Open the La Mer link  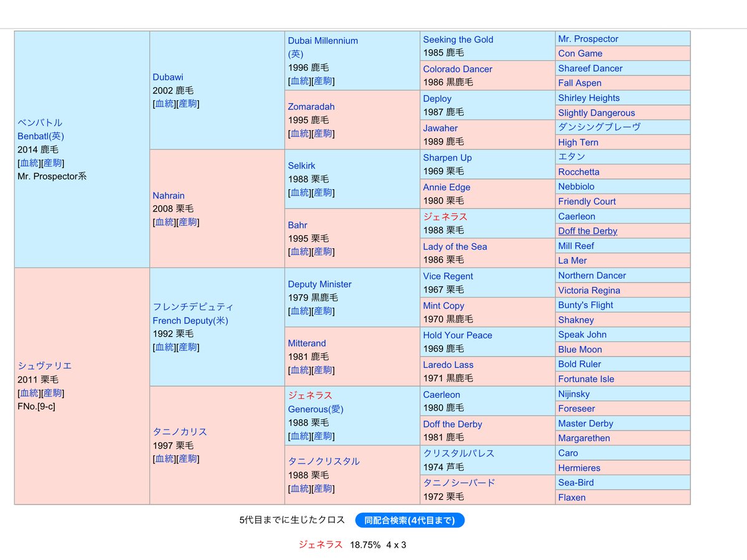pos(573,261)
